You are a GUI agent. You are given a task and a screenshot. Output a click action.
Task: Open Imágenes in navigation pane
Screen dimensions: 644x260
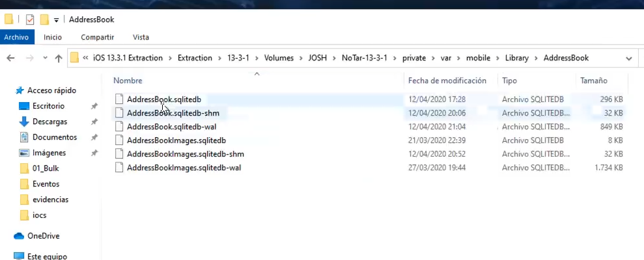[49, 153]
